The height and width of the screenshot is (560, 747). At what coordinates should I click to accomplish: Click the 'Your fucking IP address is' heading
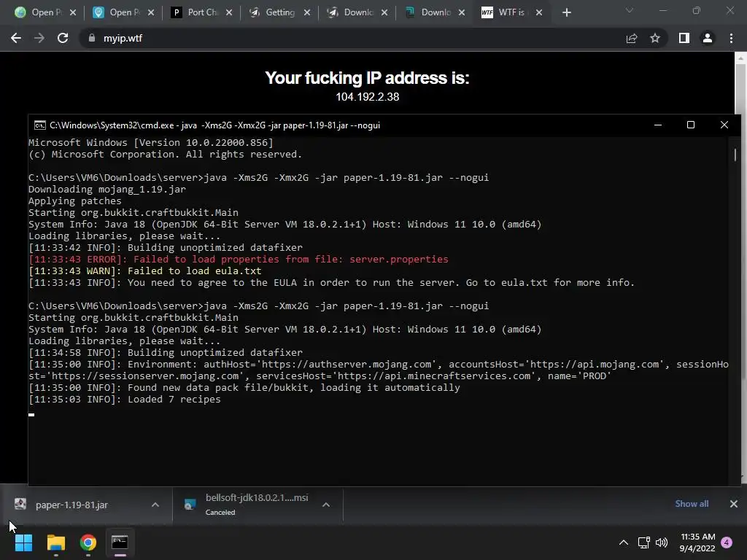368,77
